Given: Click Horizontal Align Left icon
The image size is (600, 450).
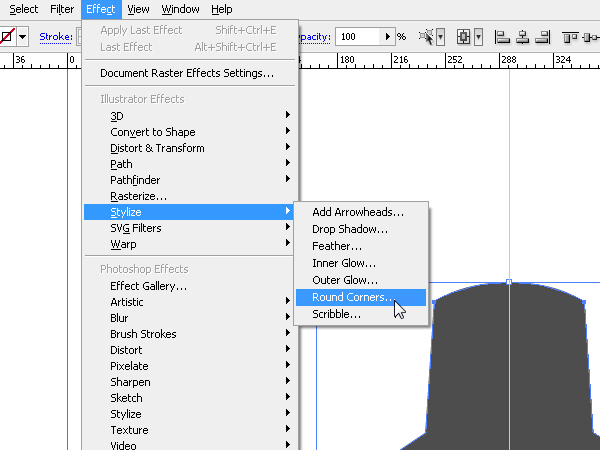Looking at the screenshot, I should [x=502, y=37].
